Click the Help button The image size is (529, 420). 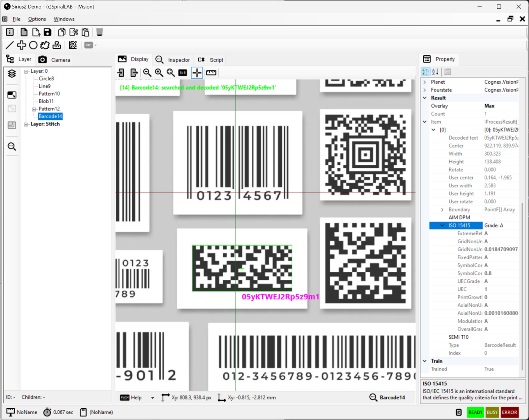pos(131,397)
